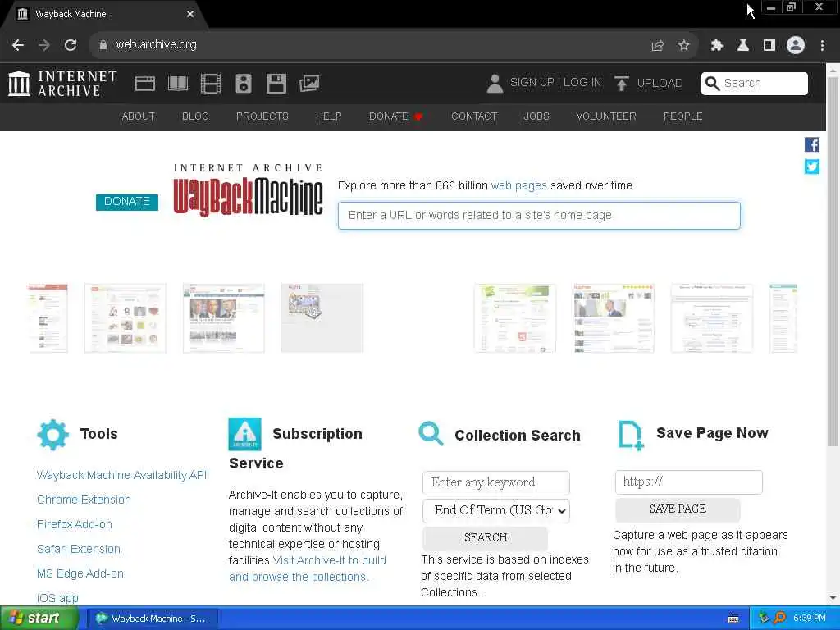Click the Share page icon in address bar

click(657, 46)
